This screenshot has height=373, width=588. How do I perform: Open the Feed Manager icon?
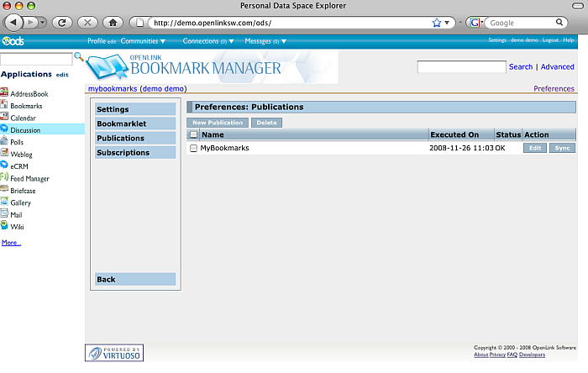4,178
